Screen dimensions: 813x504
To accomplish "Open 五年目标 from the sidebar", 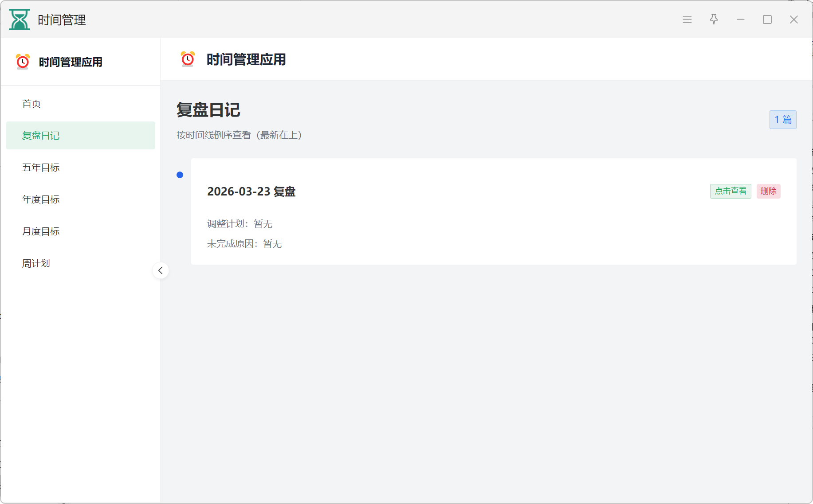I will [x=81, y=168].
